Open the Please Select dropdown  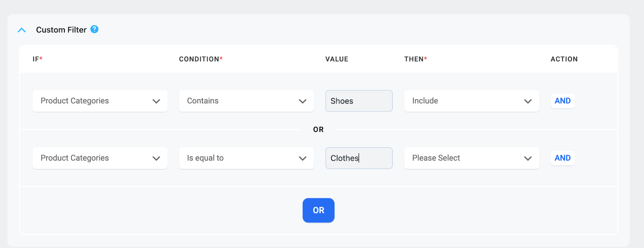tap(471, 158)
